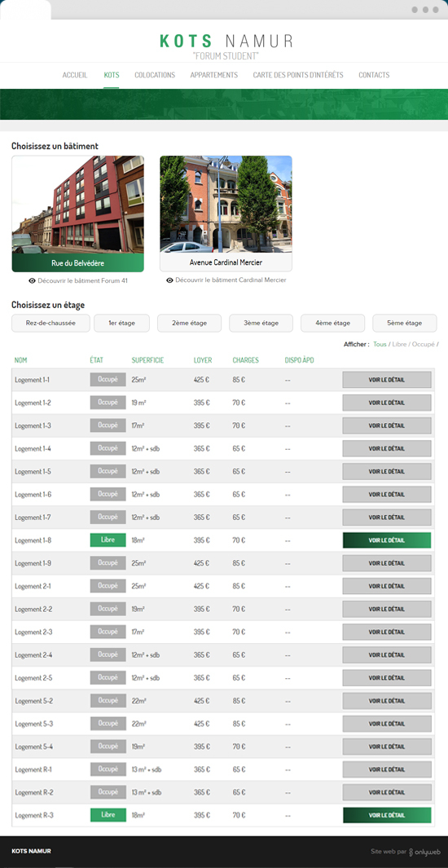Click the CHARGES column header
Image resolution: width=448 pixels, height=868 pixels.
(x=245, y=360)
